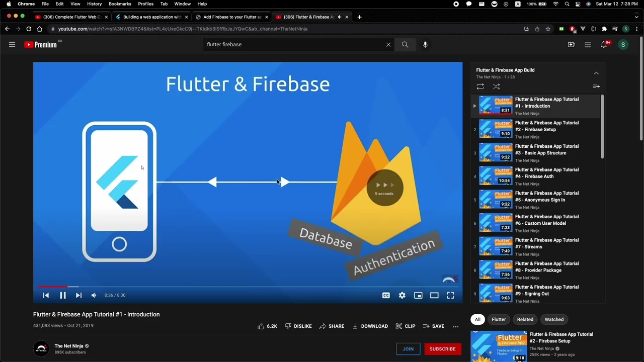Open the Create video menu

(571, 45)
